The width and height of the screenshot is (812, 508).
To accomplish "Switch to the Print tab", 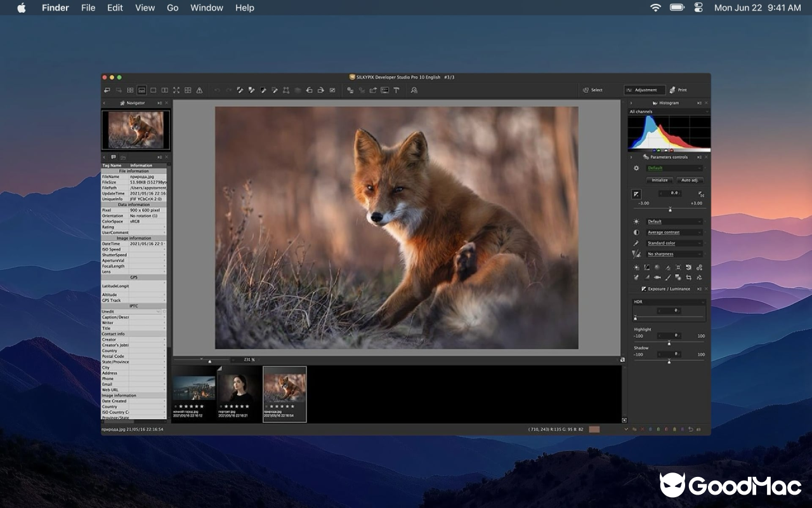I will [678, 90].
